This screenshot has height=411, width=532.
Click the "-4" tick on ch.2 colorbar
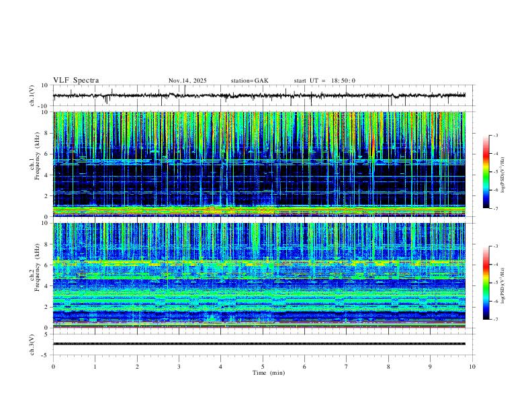point(495,265)
